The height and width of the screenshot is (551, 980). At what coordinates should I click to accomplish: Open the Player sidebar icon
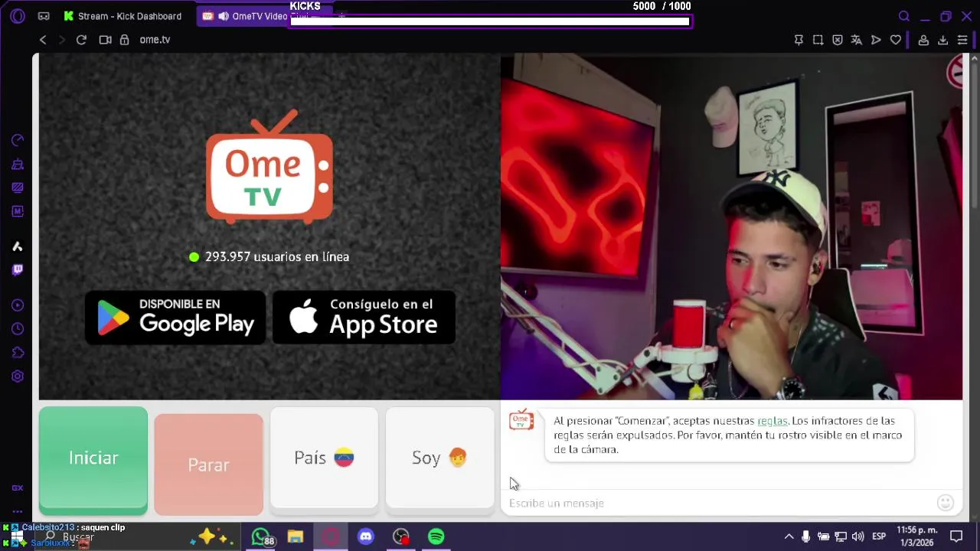click(18, 305)
